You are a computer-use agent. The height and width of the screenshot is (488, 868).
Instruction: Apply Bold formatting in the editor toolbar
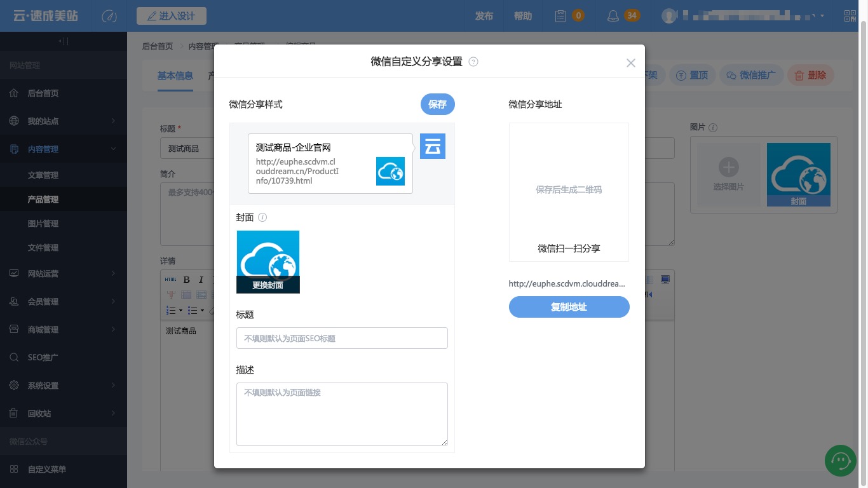coord(186,279)
